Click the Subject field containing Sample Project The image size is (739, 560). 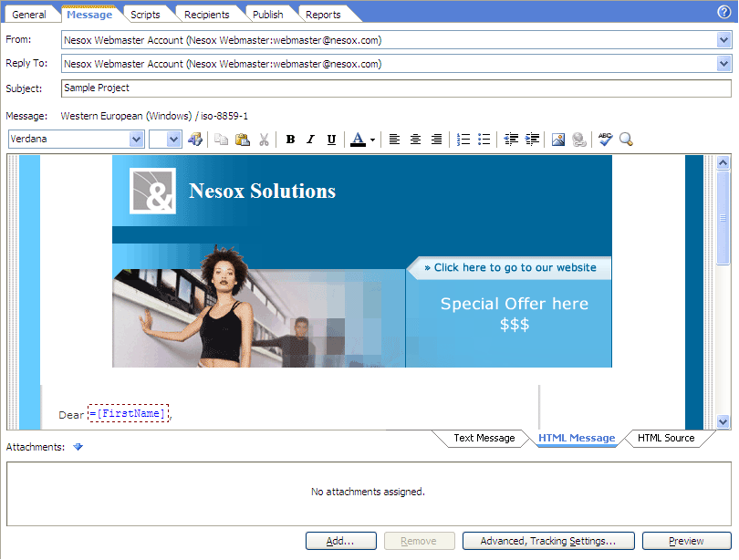396,88
